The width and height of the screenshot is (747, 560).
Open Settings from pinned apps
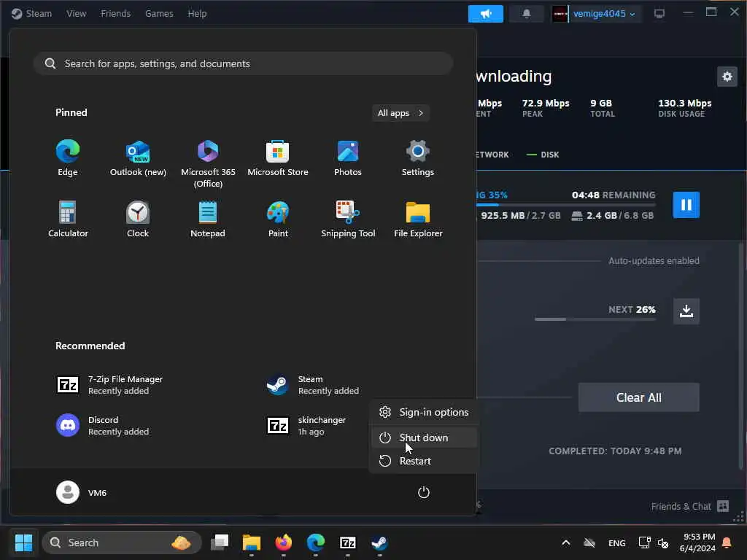418,158
